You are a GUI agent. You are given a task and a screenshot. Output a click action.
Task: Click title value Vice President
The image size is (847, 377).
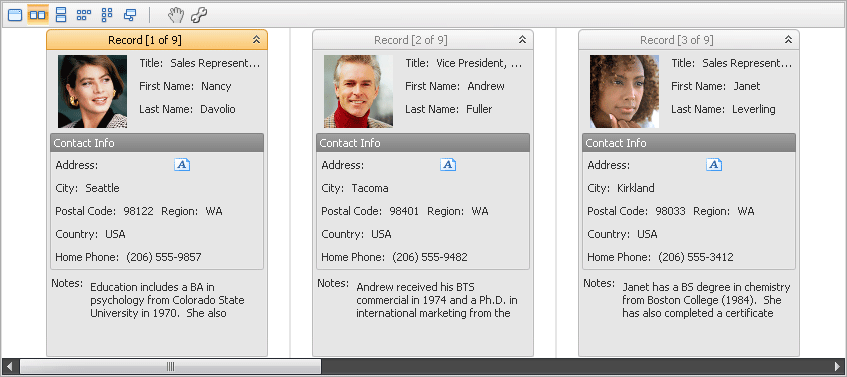pos(479,63)
